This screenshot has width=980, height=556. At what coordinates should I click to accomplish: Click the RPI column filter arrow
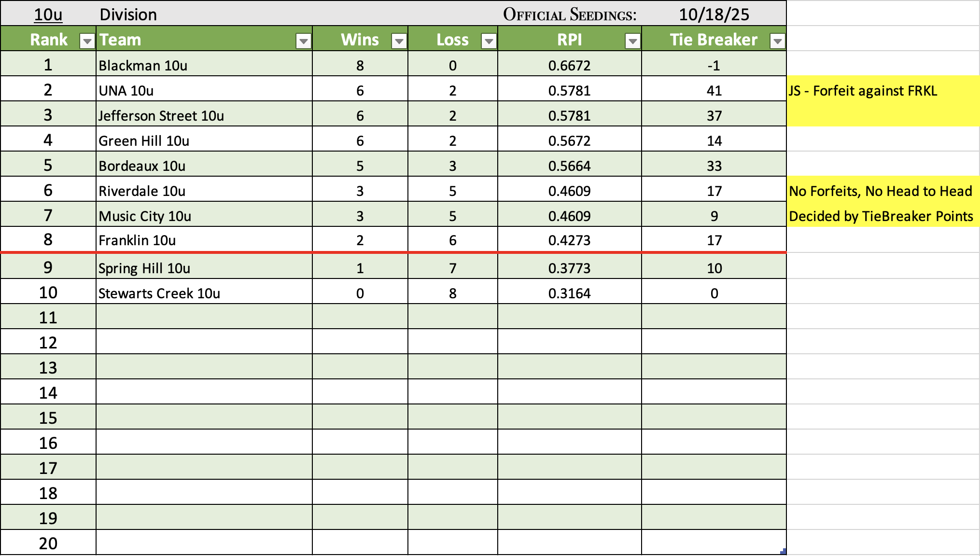pos(632,42)
